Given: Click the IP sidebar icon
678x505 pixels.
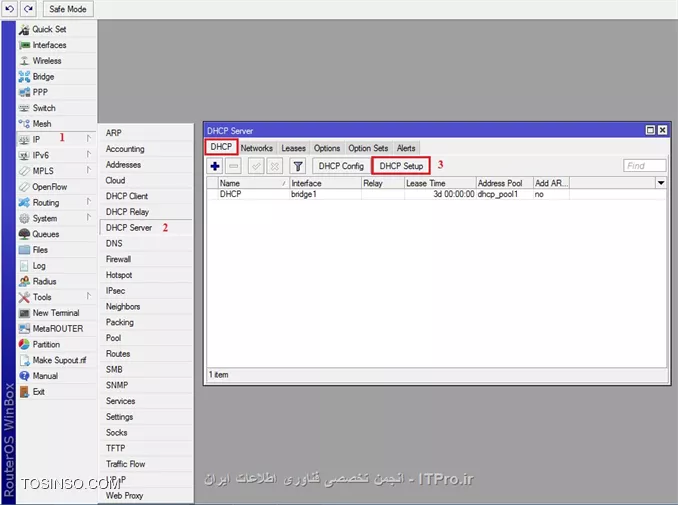Looking at the screenshot, I should (x=25, y=140).
